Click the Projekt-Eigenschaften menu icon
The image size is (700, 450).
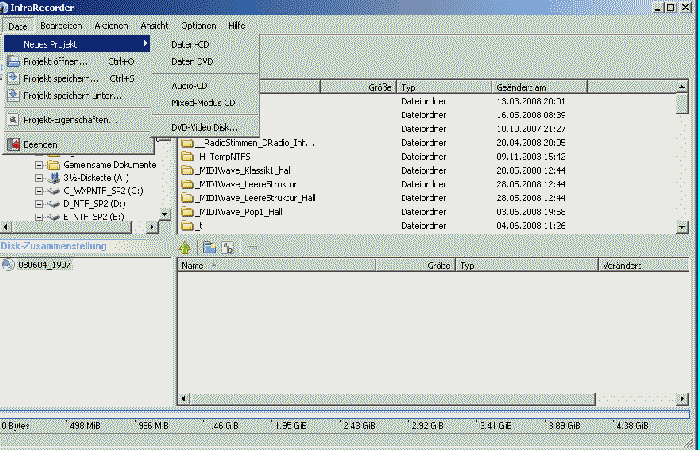point(13,120)
